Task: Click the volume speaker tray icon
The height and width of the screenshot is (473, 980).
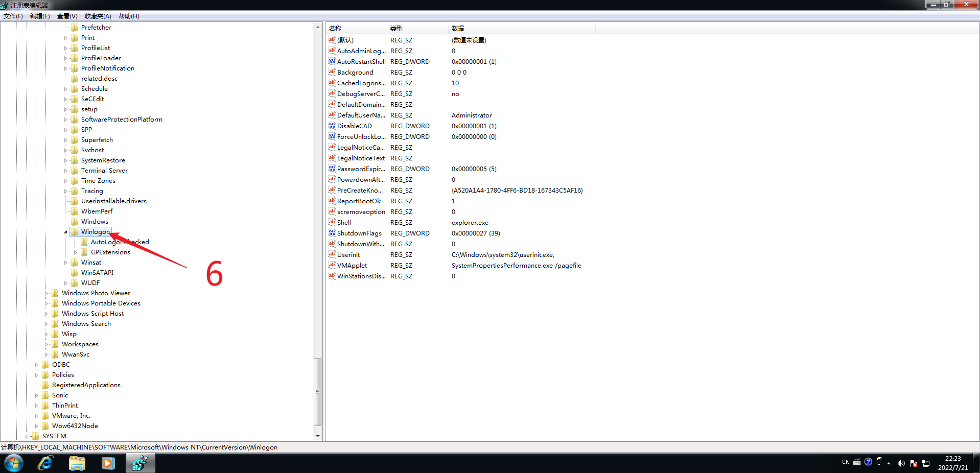Action: tap(901, 463)
